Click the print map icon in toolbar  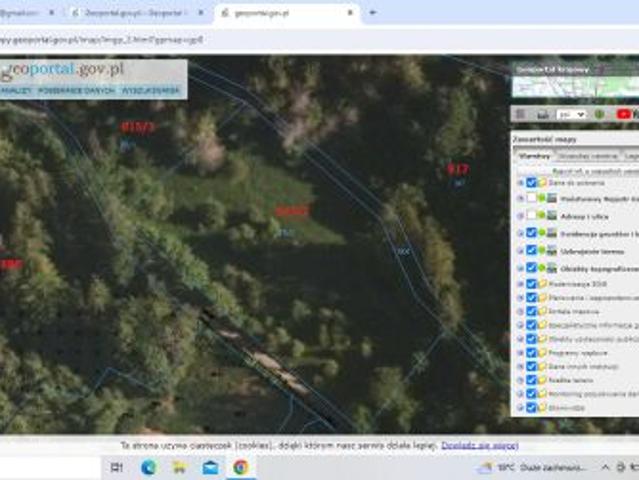542,114
